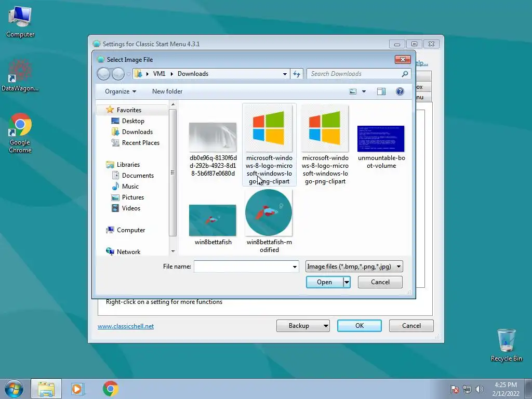The height and width of the screenshot is (399, 532).
Task: Open the Documents library
Action: [x=138, y=176]
